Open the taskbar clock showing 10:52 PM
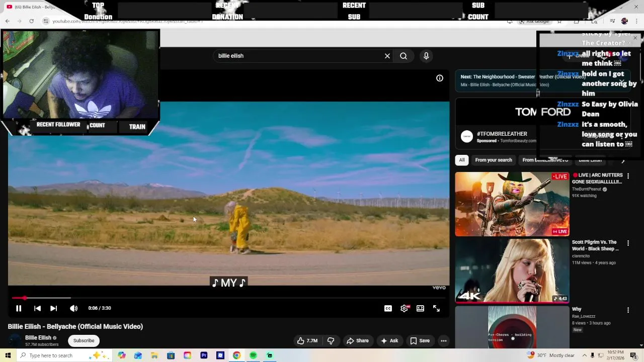644x362 pixels. [x=616, y=355]
